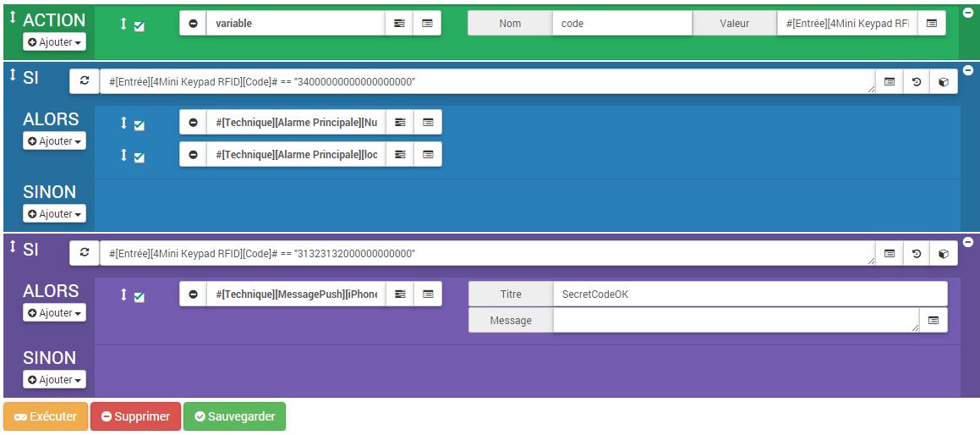Open the Ajouter dropdown under purple ALORS
980x435 pixels.
54,312
